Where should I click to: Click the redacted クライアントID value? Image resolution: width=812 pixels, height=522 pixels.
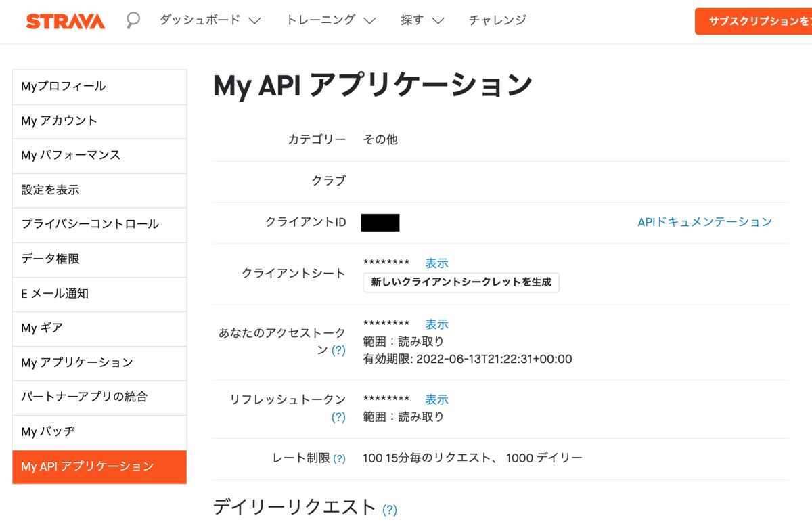tap(380, 223)
